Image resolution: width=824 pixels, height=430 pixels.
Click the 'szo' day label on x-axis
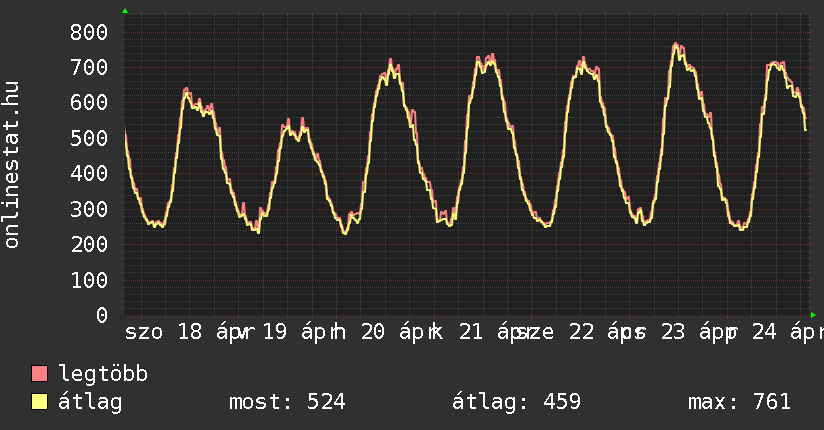[145, 331]
